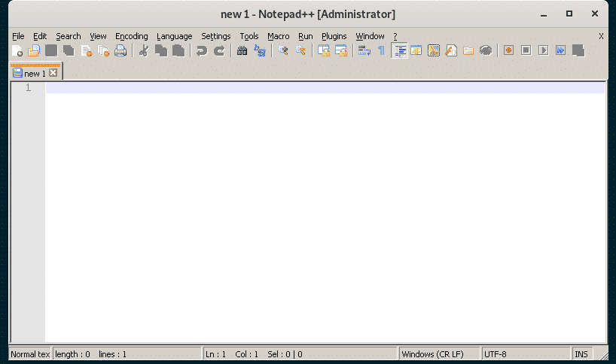Open the Tools menu
The image size is (616, 364).
(249, 36)
